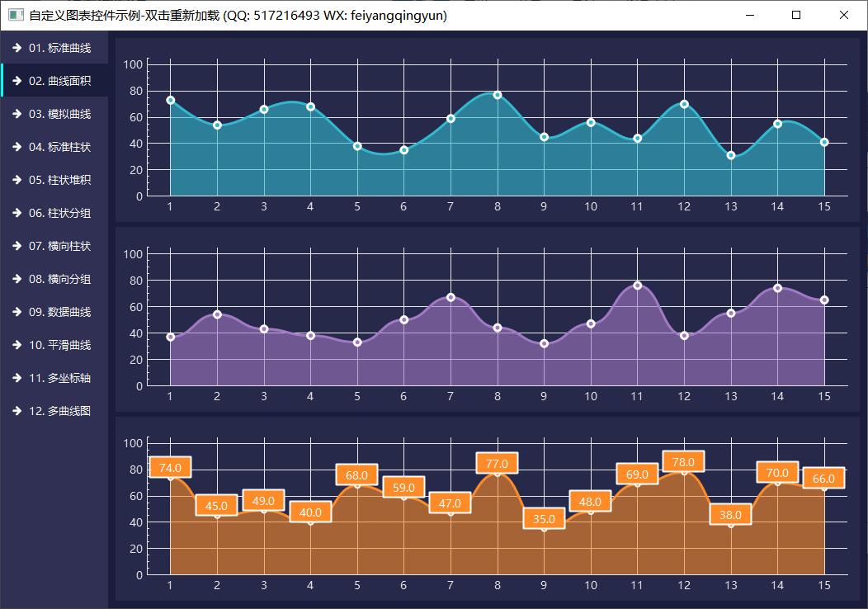Go to the 11. 多坐标轴 page

pos(59,378)
